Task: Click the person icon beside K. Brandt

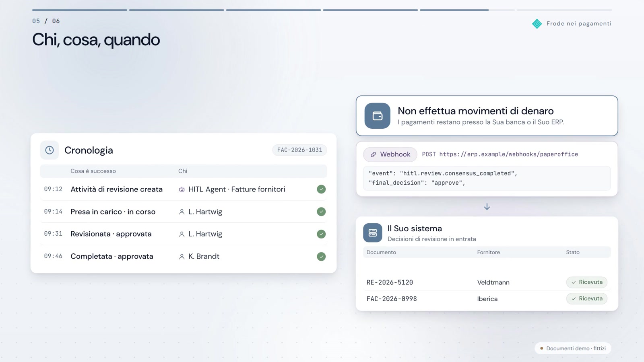Action: point(182,257)
